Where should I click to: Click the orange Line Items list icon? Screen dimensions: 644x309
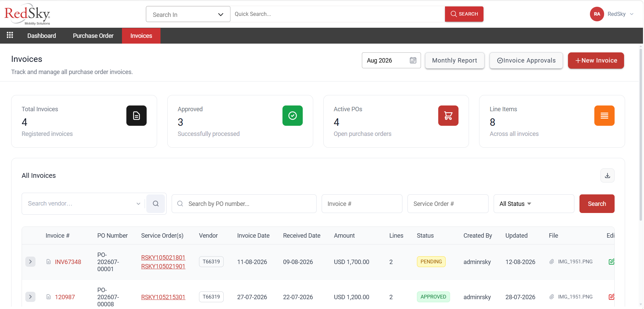click(604, 116)
